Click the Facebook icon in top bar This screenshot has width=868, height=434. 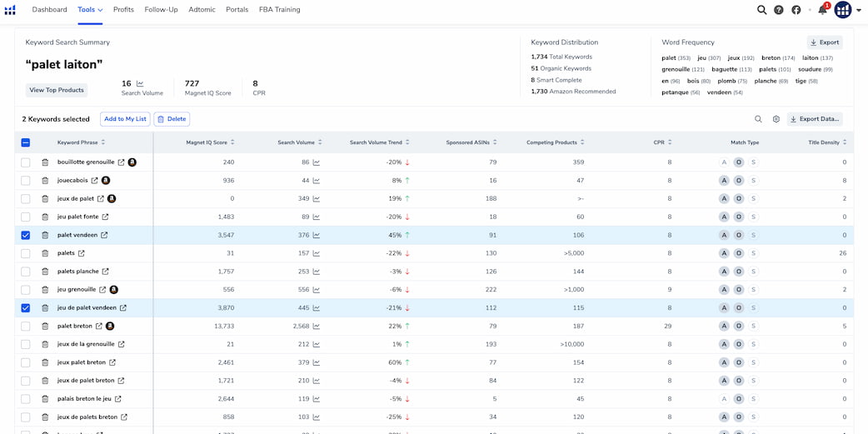pyautogui.click(x=796, y=10)
